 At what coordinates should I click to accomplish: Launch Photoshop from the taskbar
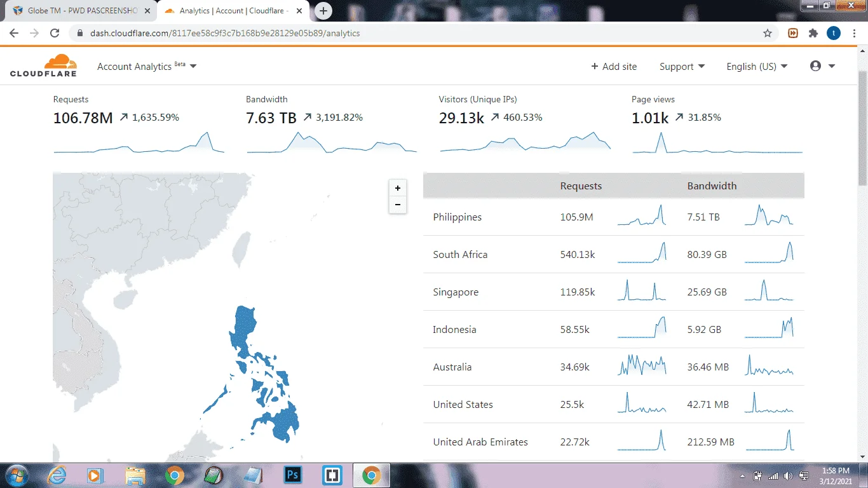point(293,475)
